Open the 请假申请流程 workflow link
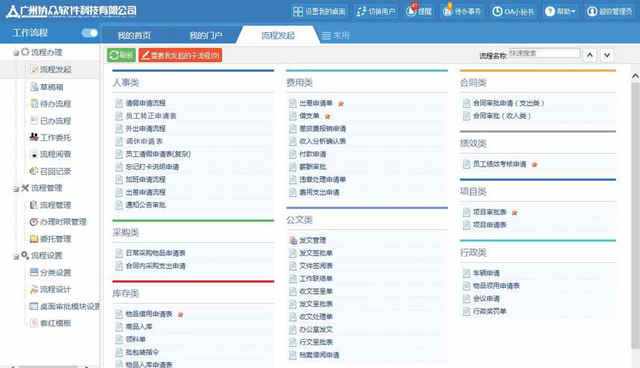The image size is (640, 368). [145, 103]
